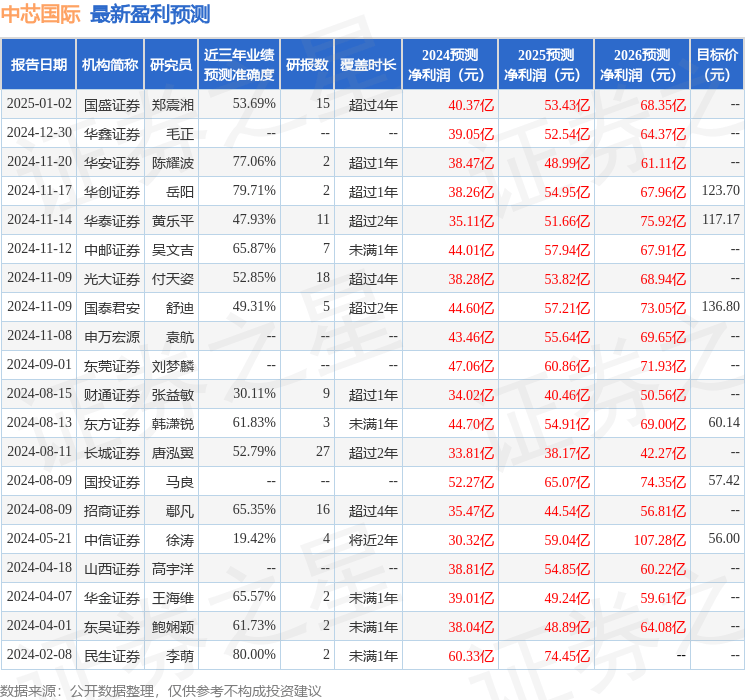745x700 pixels.
Task: Click the 近三年业绩预测准确度 column header
Action: tap(239, 64)
